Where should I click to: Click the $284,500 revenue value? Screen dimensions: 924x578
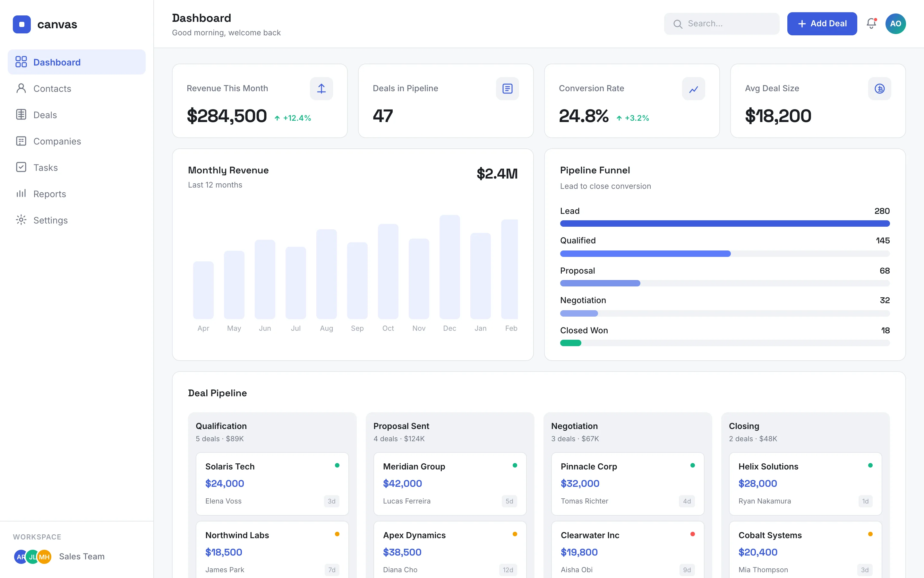227,116
